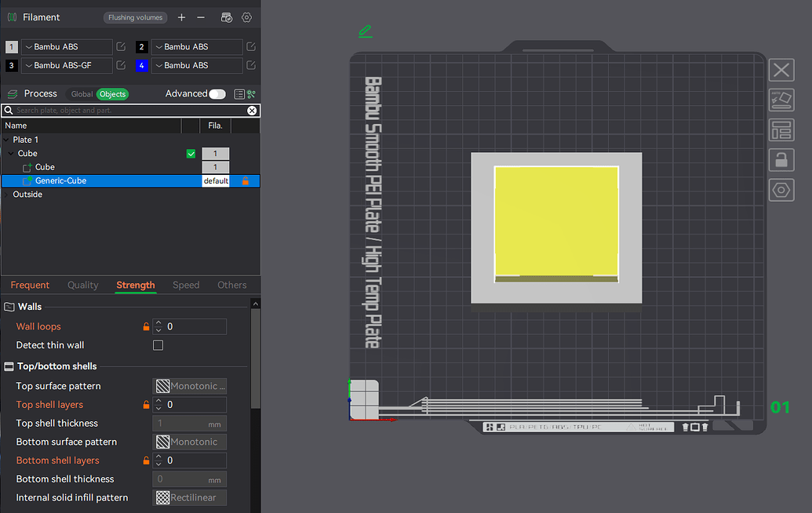Reset Top shell layers via orange lock
Viewport: 812px width, 513px height.
[x=146, y=405]
